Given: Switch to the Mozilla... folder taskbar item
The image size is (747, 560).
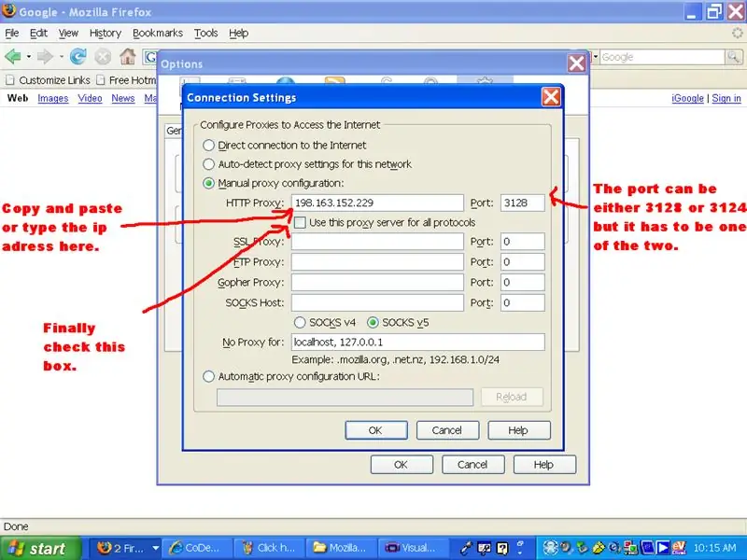Looking at the screenshot, I should click(x=341, y=548).
